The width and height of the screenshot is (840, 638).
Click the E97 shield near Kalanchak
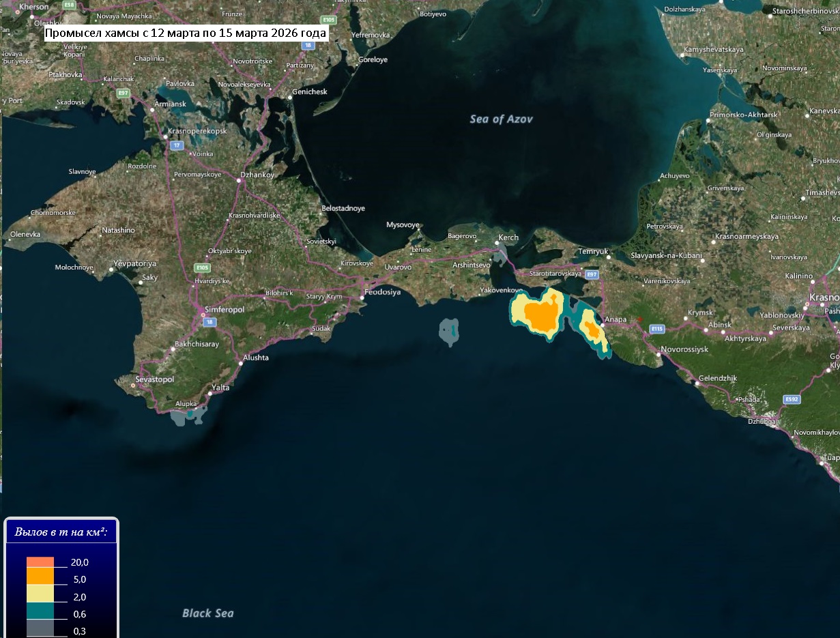click(123, 92)
